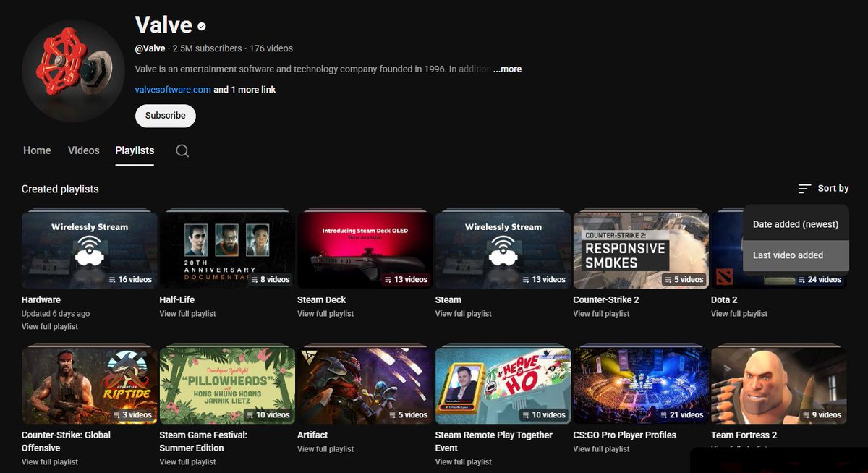Click View full playlist under Half-Life

tap(187, 314)
